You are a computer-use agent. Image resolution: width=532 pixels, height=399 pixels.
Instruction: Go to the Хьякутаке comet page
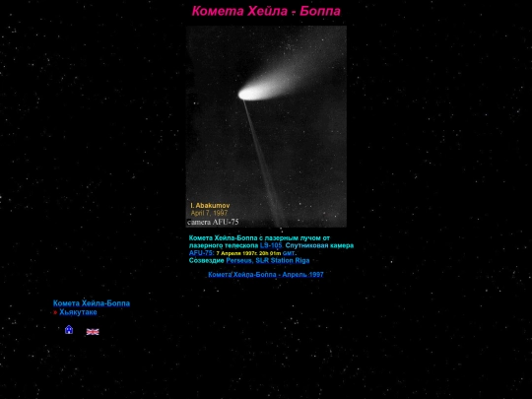click(x=78, y=312)
